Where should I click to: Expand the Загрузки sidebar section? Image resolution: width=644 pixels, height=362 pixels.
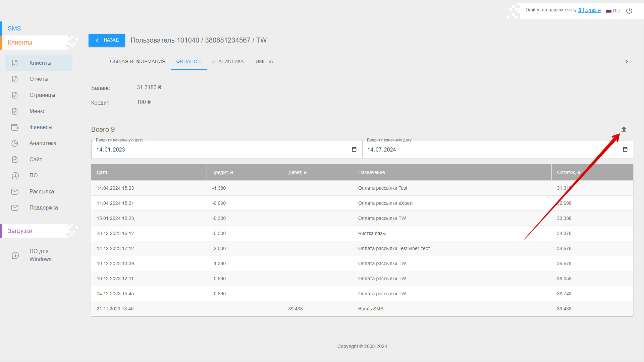coord(20,231)
